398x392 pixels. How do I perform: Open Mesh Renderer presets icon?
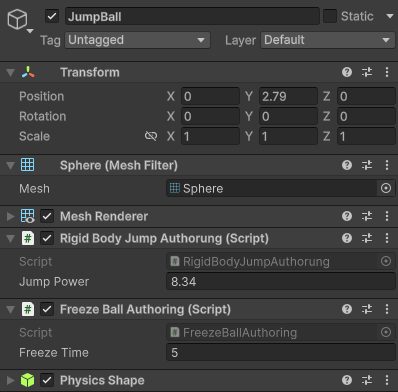pos(367,216)
